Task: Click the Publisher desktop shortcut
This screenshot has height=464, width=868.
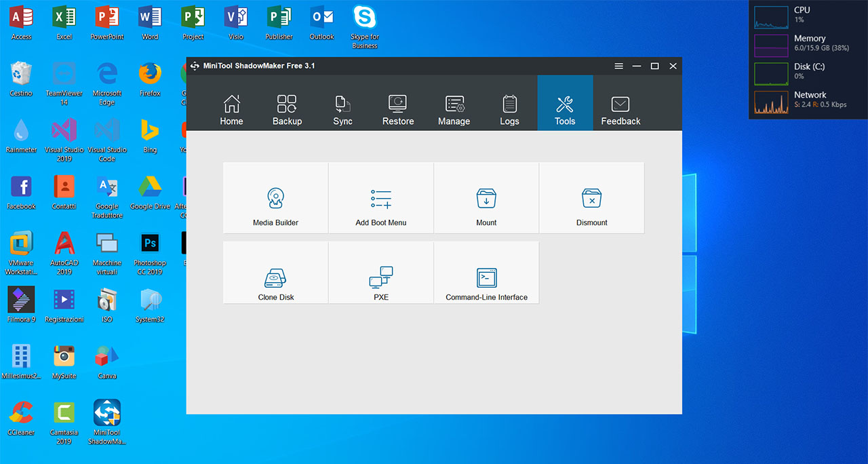Action: pyautogui.click(x=279, y=22)
